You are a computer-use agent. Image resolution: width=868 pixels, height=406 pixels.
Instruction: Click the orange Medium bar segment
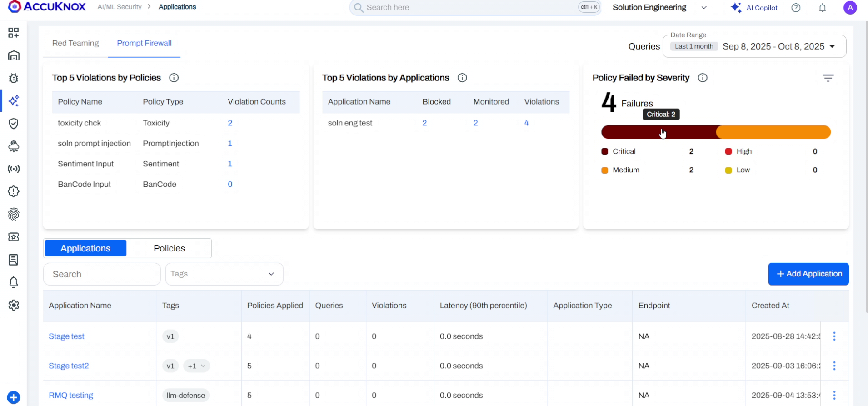773,132
